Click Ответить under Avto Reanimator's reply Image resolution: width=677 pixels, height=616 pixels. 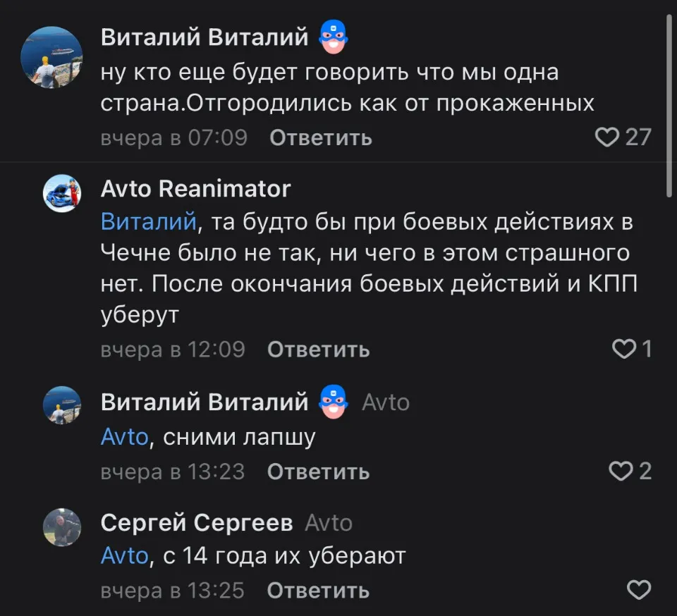coord(318,349)
